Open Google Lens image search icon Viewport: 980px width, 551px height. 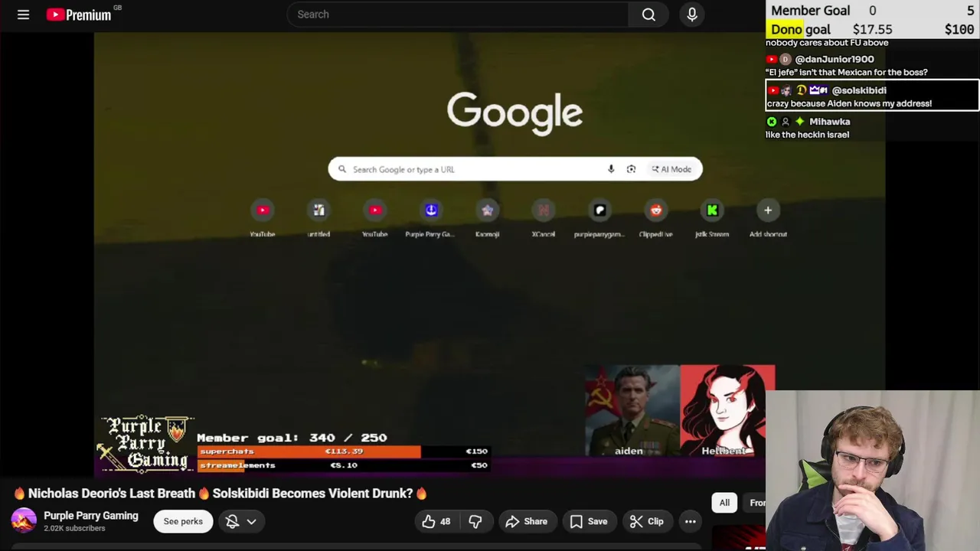pos(631,169)
